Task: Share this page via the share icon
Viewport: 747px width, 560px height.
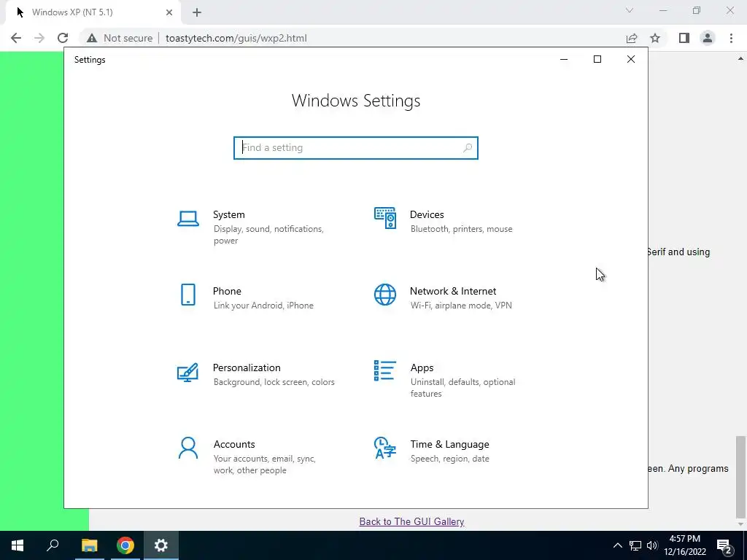Action: point(632,38)
